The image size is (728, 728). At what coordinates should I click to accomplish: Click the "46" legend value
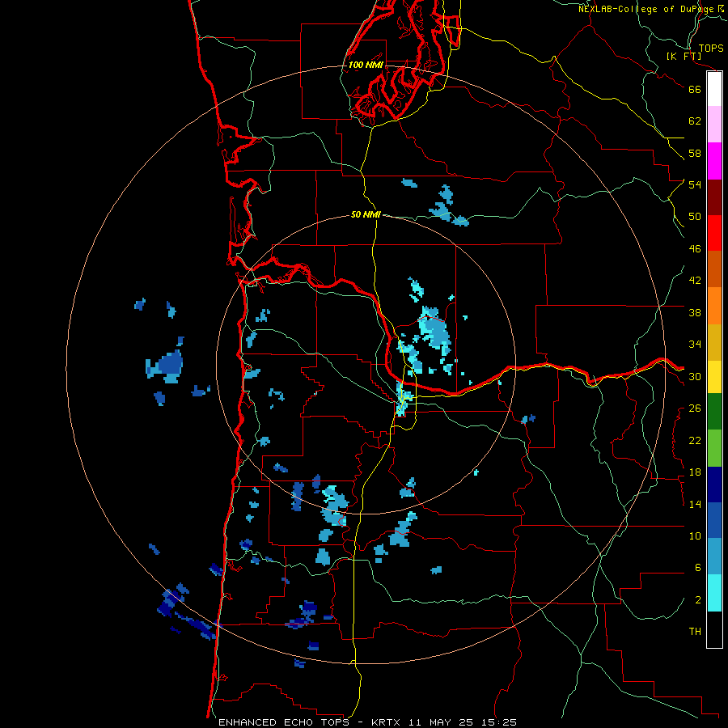(695, 249)
